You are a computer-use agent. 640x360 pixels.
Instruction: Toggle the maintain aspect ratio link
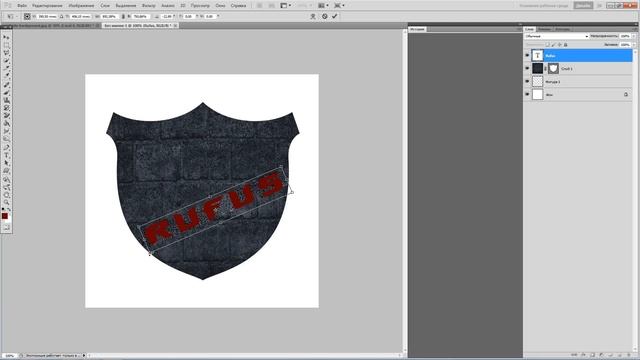(x=123, y=16)
